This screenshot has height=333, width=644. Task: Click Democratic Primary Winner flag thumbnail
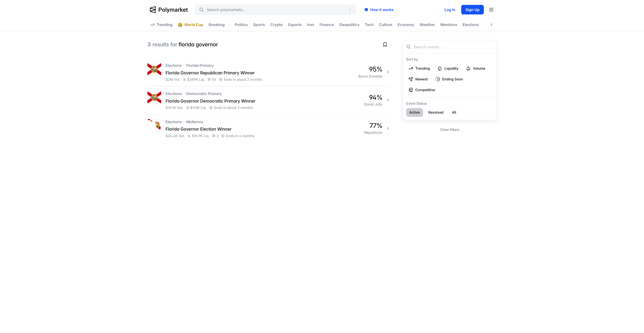pyautogui.click(x=154, y=98)
